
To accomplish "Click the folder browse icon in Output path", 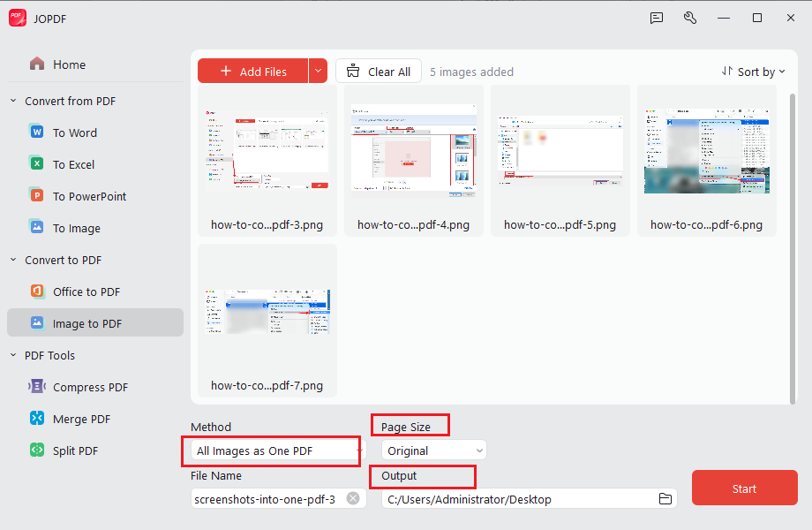I will tap(665, 499).
